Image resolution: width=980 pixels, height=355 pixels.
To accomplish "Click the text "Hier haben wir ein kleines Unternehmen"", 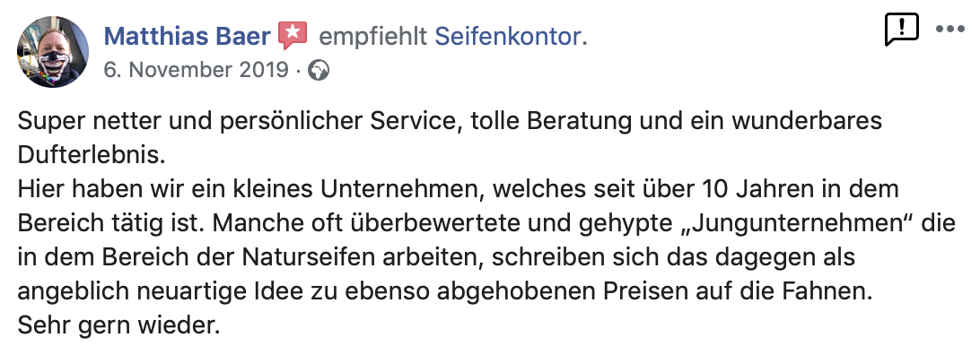I will 249,189.
